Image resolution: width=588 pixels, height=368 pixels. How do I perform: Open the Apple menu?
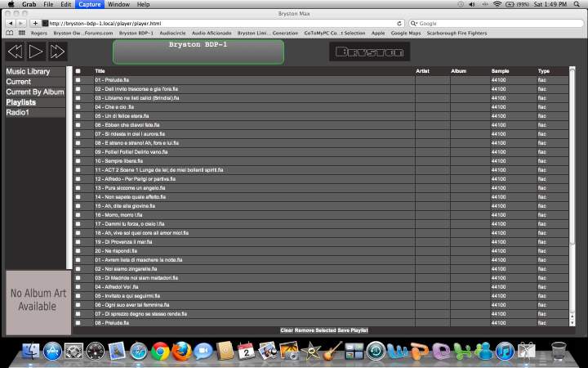pyautogui.click(x=11, y=4)
